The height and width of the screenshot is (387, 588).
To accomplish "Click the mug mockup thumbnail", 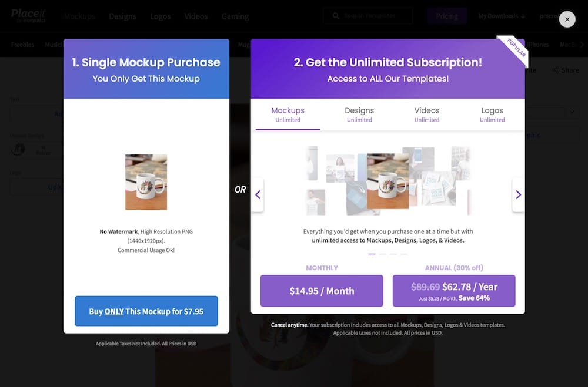I will click(x=146, y=182).
